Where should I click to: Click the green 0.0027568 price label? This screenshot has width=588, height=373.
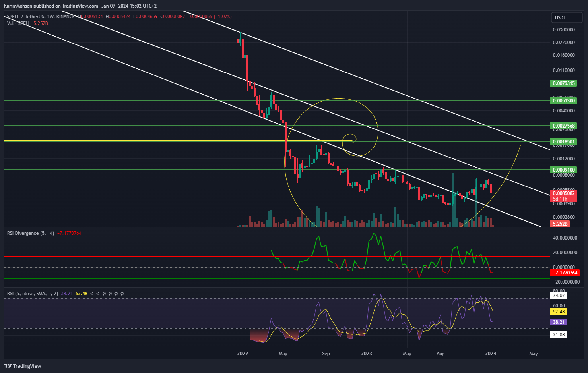click(563, 126)
